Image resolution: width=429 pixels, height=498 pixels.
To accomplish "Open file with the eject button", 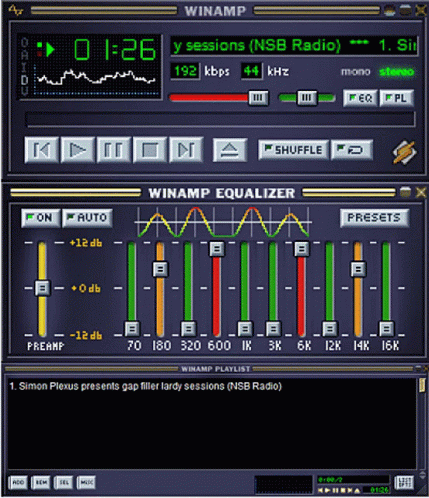I will pos(230,150).
